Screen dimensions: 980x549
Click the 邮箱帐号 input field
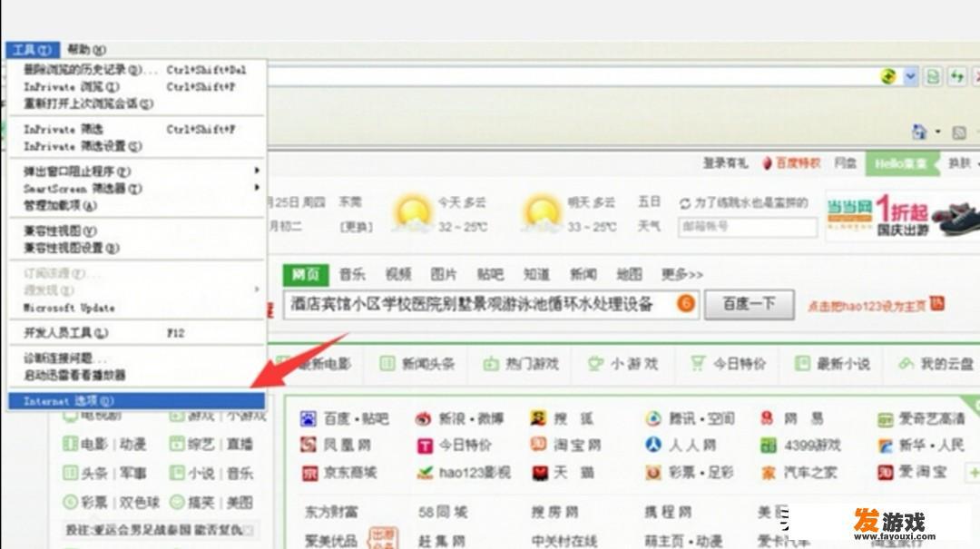coord(748,227)
